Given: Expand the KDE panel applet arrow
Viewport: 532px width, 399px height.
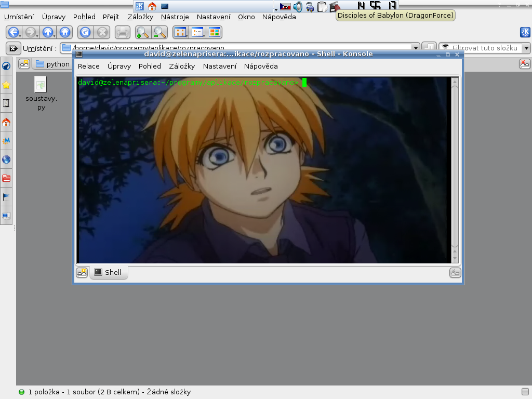Looking at the screenshot, I should 276,10.
